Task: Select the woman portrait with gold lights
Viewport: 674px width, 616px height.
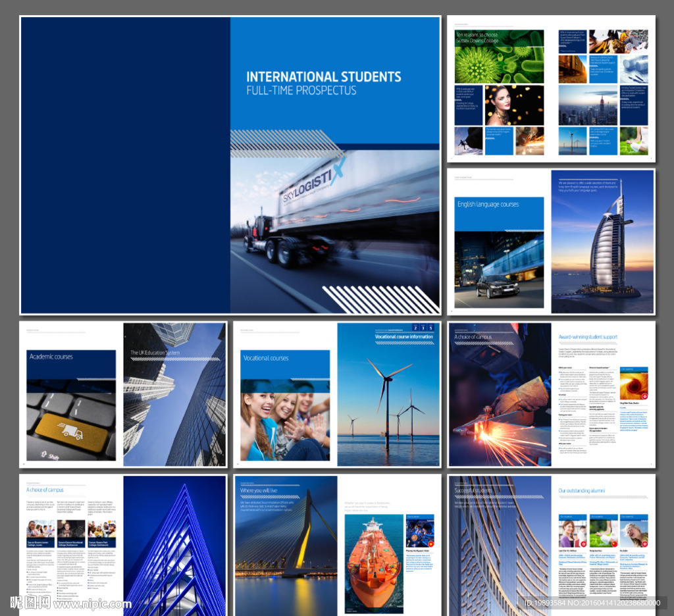Action: (514, 105)
